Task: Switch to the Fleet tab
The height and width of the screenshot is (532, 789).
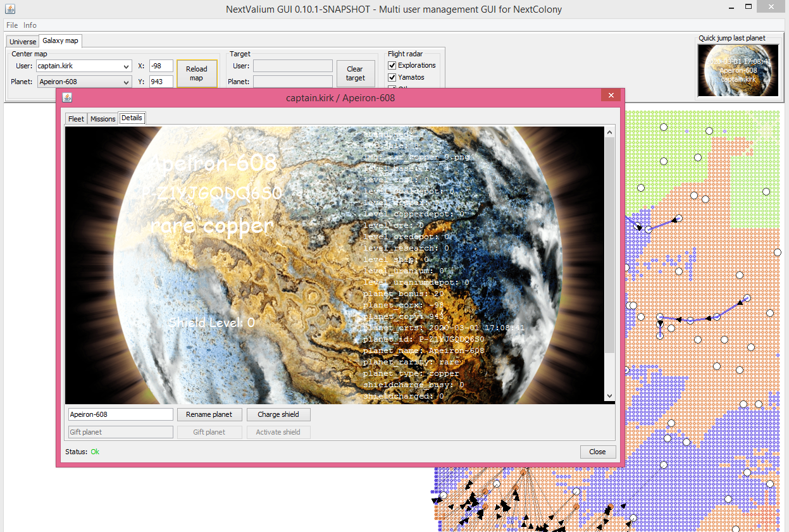Action: 76,119
